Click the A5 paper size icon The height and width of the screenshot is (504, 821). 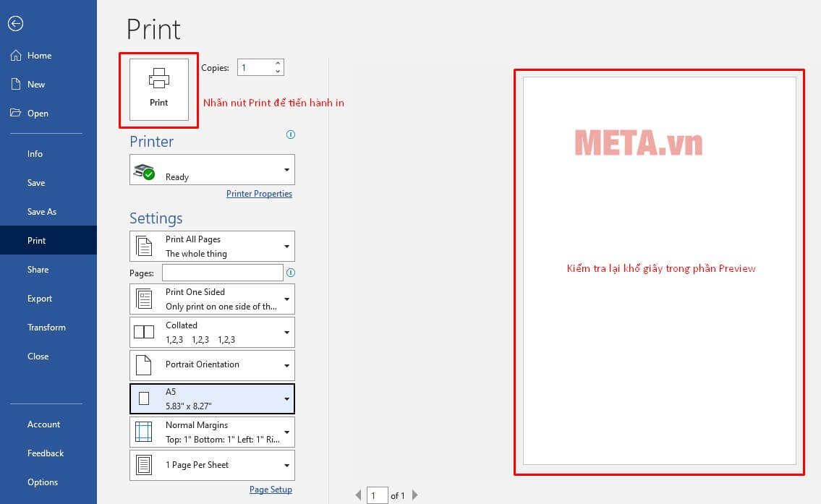pyautogui.click(x=144, y=399)
